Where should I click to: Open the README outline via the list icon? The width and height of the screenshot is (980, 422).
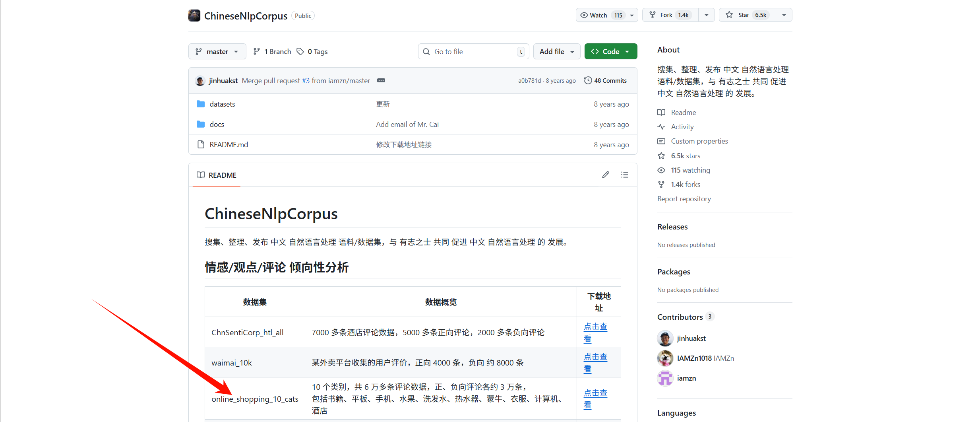625,174
